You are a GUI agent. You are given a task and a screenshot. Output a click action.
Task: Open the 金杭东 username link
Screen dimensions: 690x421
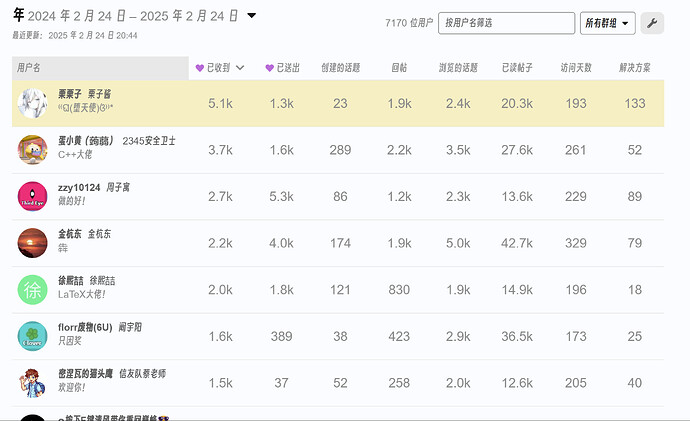pos(70,234)
